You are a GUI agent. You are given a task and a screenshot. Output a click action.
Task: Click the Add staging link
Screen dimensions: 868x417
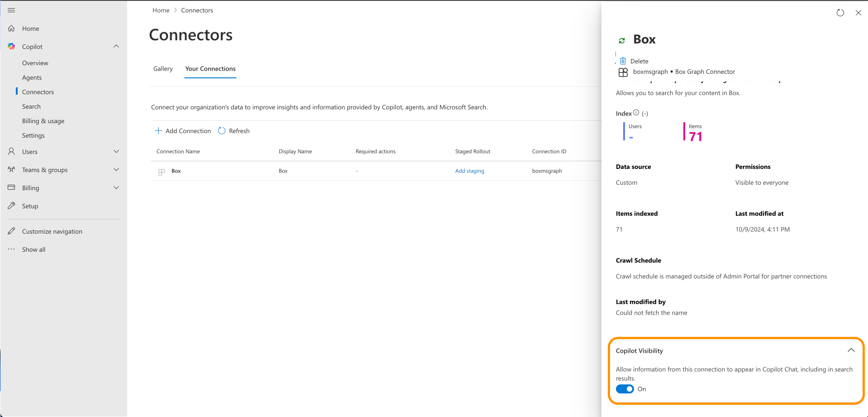469,171
